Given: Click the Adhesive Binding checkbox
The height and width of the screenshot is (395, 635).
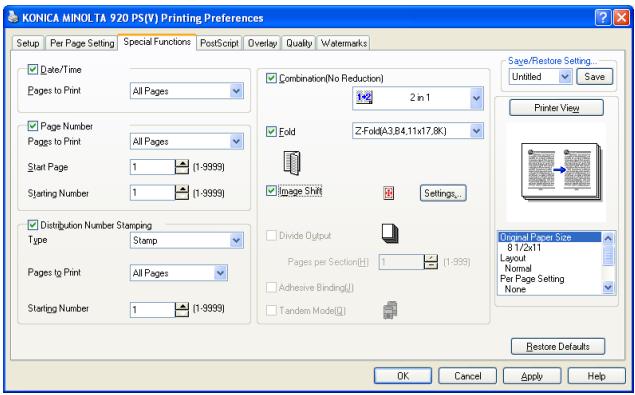Looking at the screenshot, I should coord(271,287).
